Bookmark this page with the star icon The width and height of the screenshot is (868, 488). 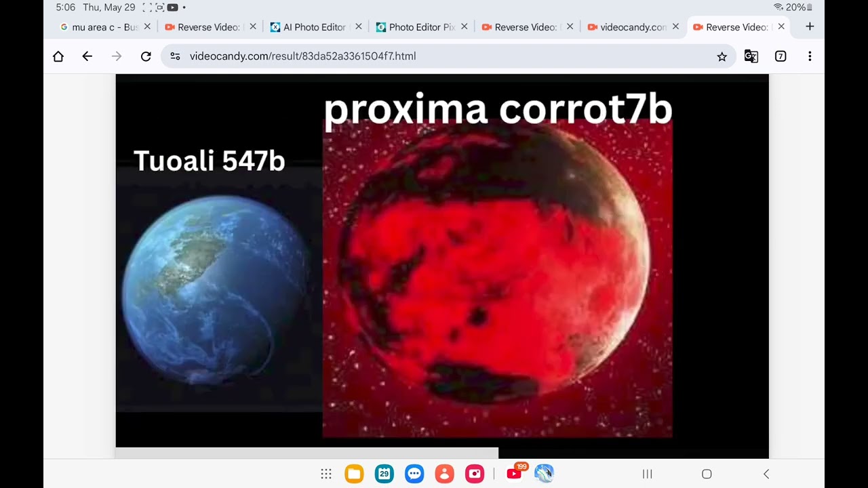722,56
